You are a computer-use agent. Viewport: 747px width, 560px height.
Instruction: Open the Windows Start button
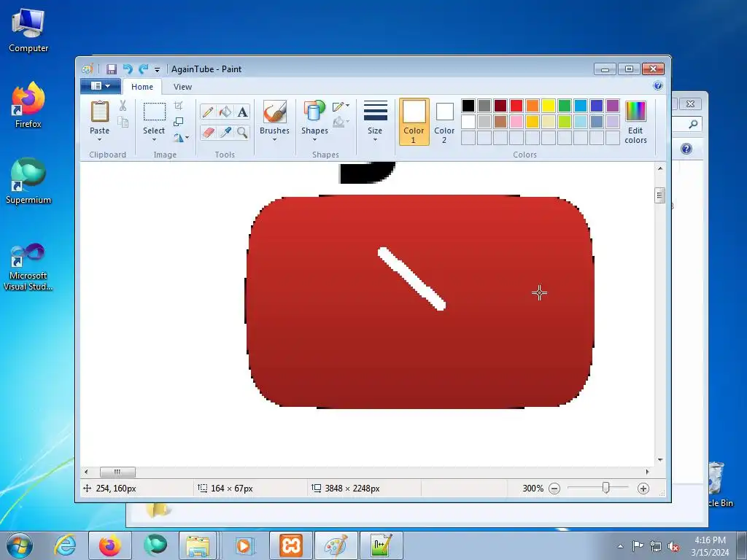[19, 545]
